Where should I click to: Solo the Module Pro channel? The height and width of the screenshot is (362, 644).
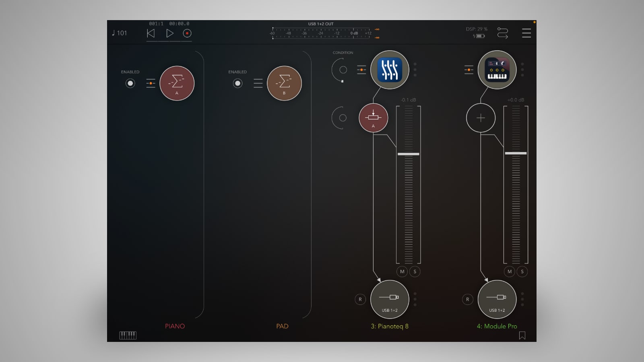pos(522,271)
